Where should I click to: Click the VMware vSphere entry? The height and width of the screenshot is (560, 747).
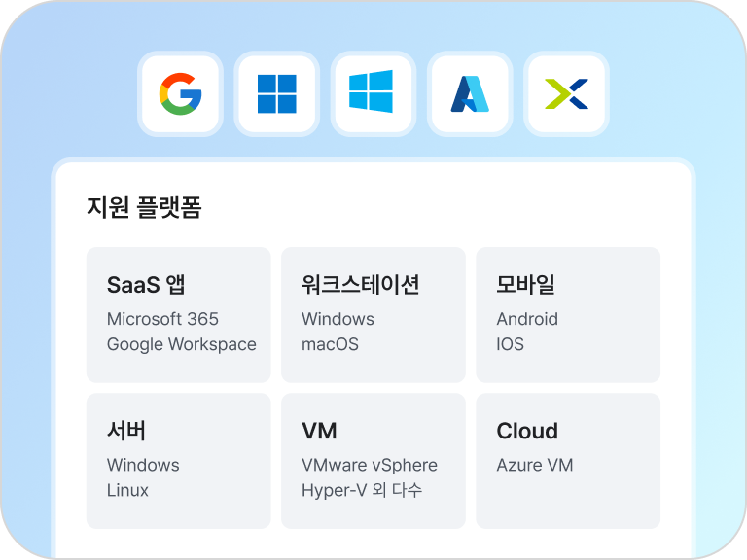(x=370, y=465)
